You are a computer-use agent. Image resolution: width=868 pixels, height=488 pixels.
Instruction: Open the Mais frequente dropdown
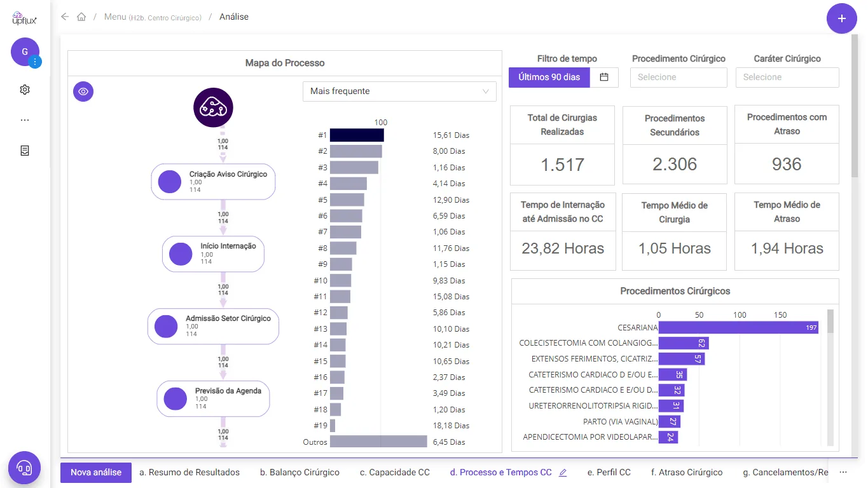399,91
